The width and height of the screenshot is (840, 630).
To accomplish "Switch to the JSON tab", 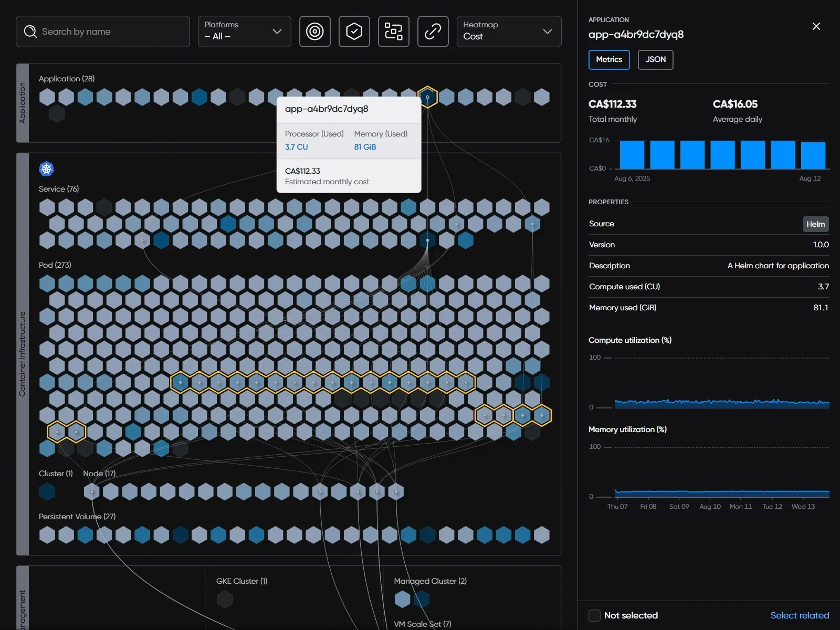I will [655, 59].
